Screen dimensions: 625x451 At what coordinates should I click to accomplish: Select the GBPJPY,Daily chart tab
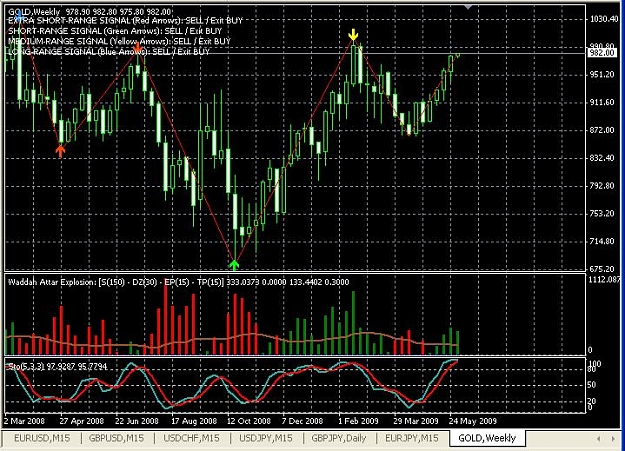(339, 438)
